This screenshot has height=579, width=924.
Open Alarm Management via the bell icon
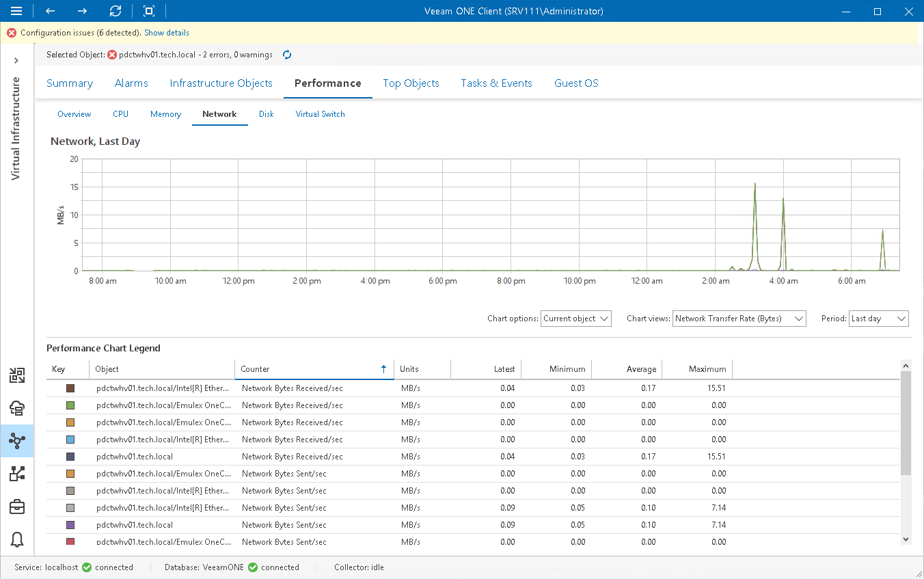coord(17,539)
